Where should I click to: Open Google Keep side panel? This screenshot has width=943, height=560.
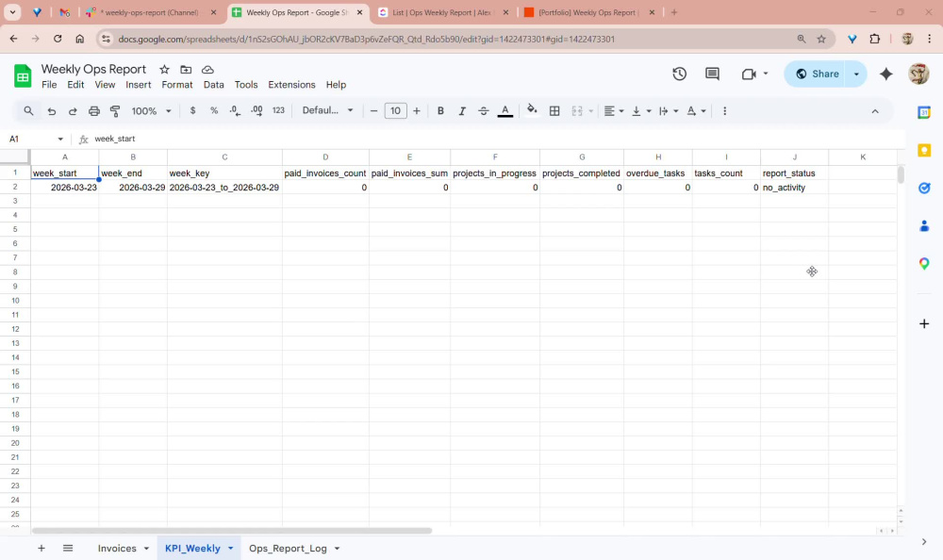pyautogui.click(x=924, y=151)
